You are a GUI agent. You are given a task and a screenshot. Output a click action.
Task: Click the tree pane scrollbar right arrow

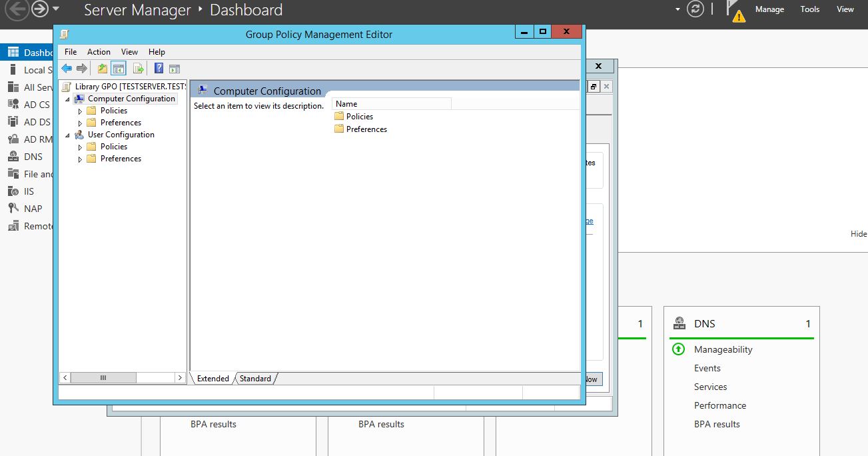(180, 377)
